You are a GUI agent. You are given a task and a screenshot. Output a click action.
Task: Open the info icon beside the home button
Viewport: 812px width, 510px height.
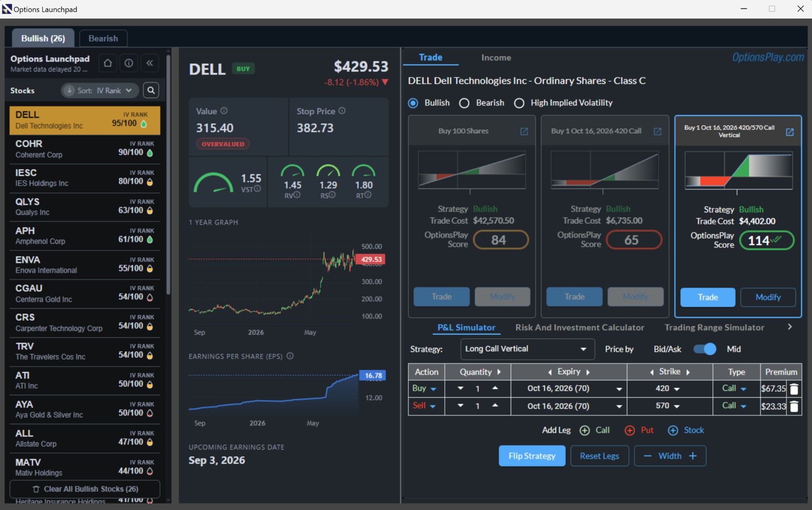(128, 63)
